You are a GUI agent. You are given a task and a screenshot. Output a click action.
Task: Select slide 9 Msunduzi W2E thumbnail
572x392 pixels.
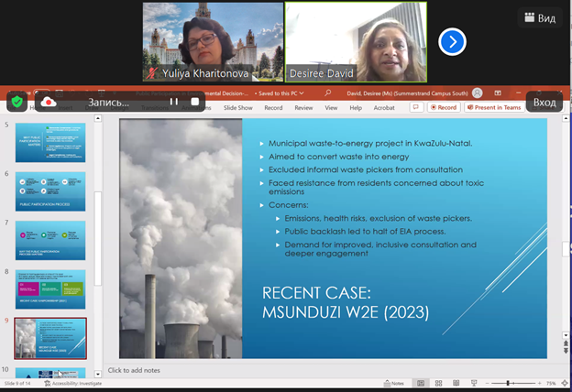pyautogui.click(x=50, y=338)
